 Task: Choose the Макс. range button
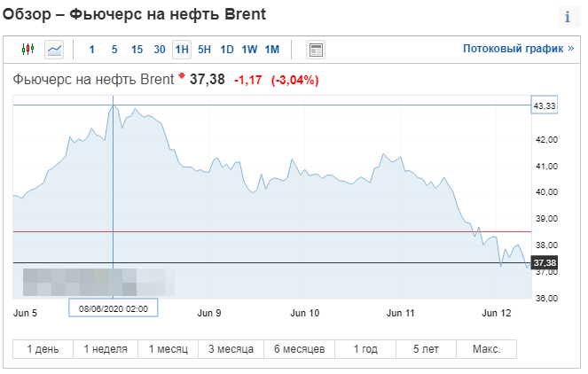[486, 349]
